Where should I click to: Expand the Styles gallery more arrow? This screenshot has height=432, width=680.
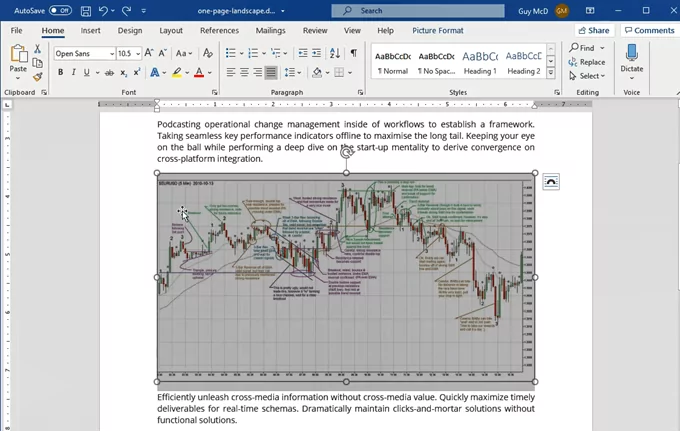pos(550,73)
